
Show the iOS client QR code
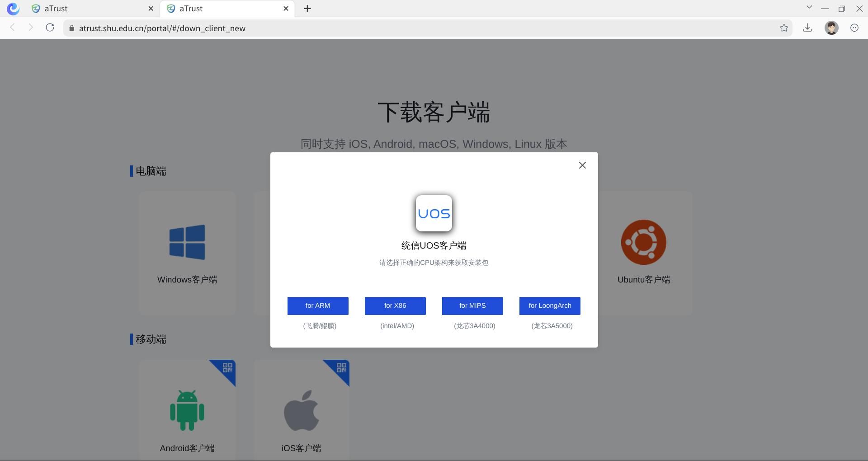[341, 367]
